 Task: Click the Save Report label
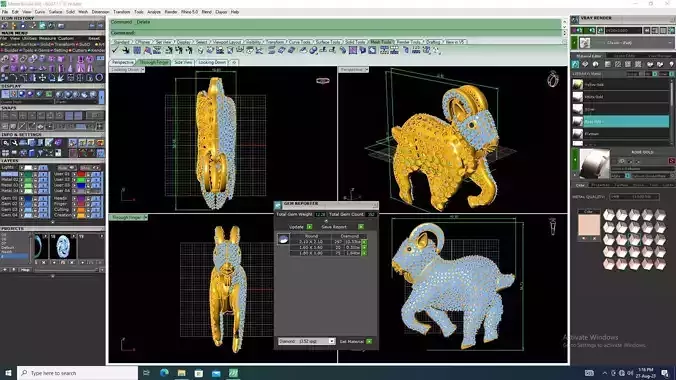pos(334,226)
